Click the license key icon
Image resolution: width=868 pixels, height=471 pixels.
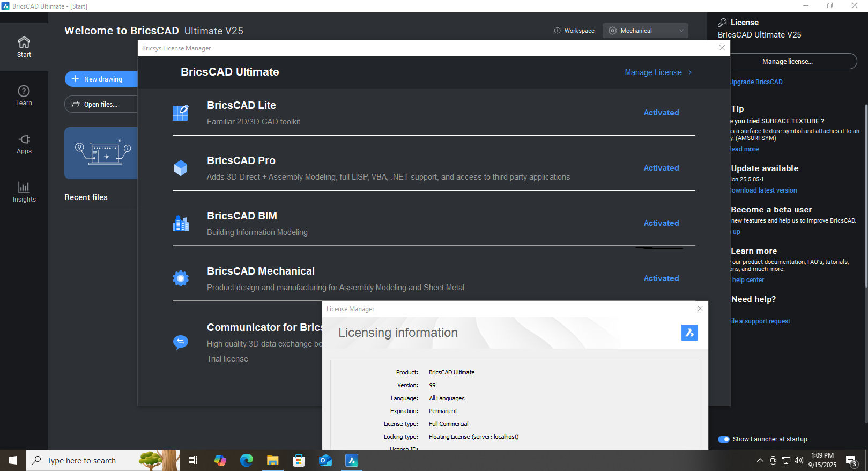coord(722,23)
